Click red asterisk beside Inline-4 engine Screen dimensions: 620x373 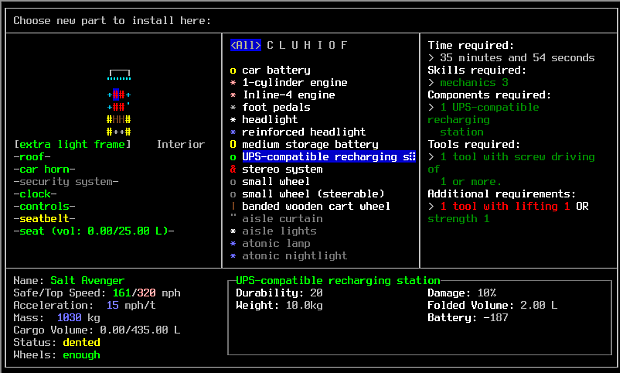[x=233, y=95]
